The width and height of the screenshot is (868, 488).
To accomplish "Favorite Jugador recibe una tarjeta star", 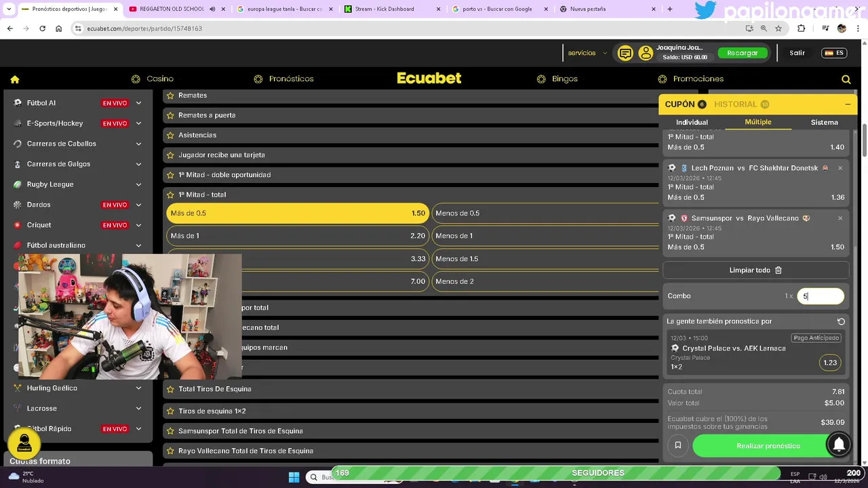I will (x=170, y=155).
